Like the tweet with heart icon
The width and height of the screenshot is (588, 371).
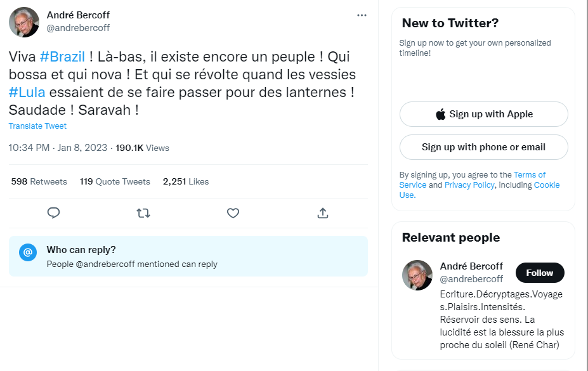(x=233, y=213)
